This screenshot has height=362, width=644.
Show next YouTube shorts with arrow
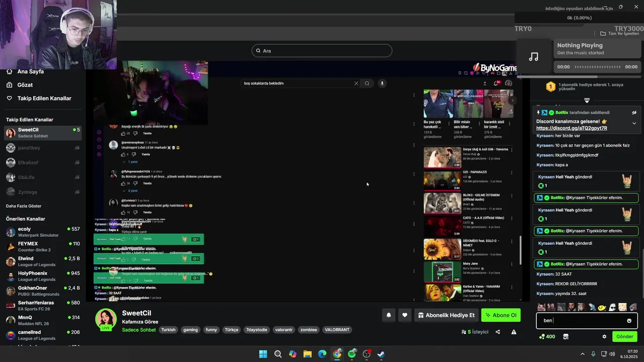click(512, 101)
